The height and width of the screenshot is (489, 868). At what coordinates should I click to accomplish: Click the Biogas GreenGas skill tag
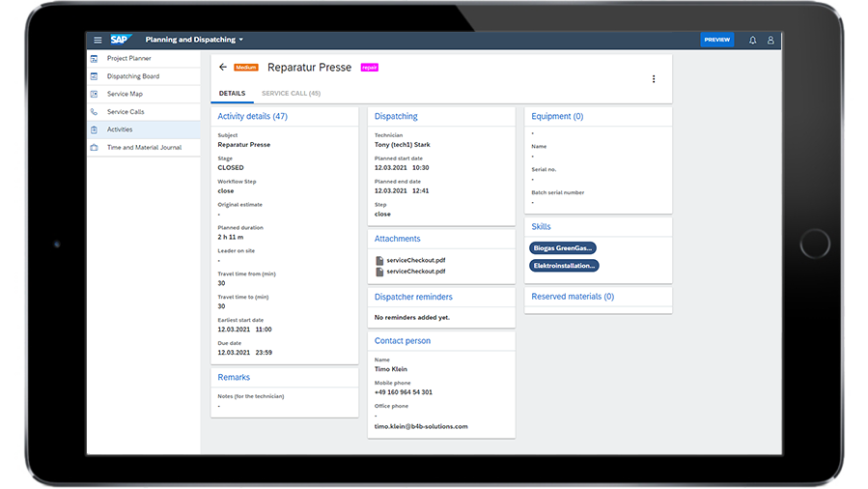(x=563, y=248)
